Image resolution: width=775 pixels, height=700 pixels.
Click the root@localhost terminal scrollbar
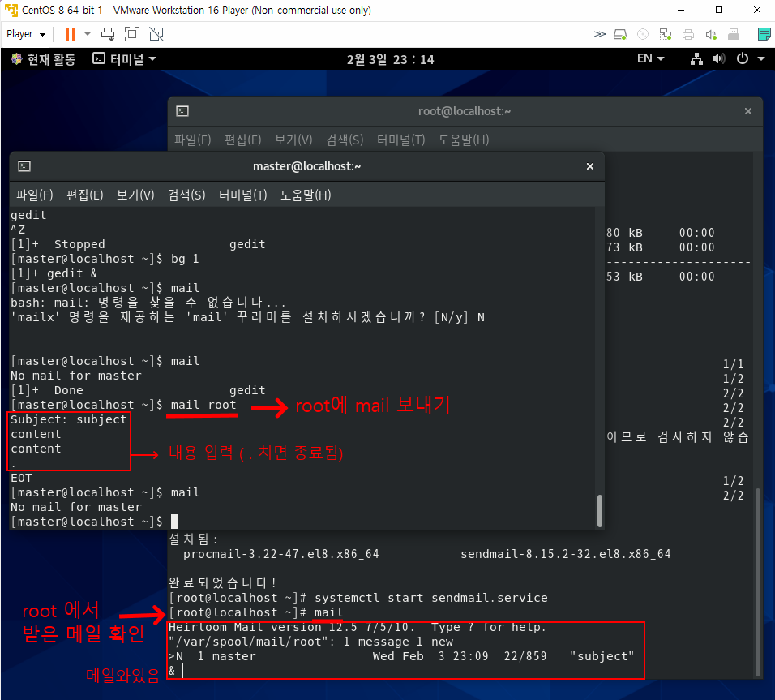[758, 582]
